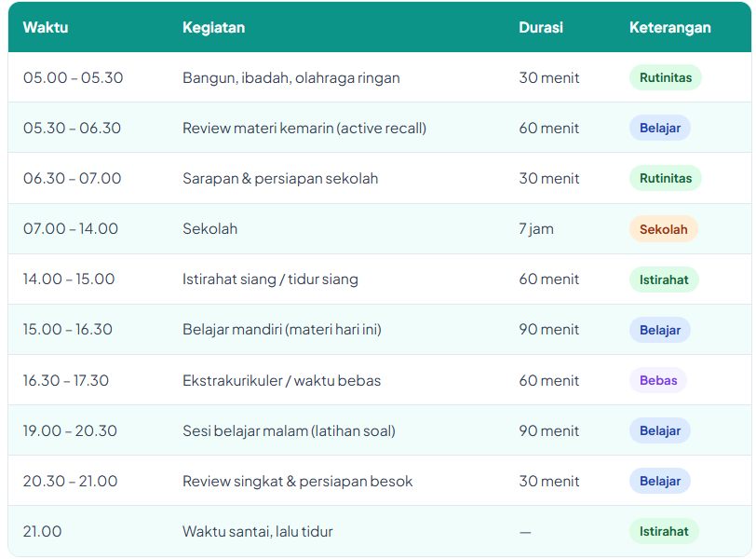The height and width of the screenshot is (559, 756).
Task: Select the Istirahat badge beside istirahat siang
Action: [x=664, y=279]
